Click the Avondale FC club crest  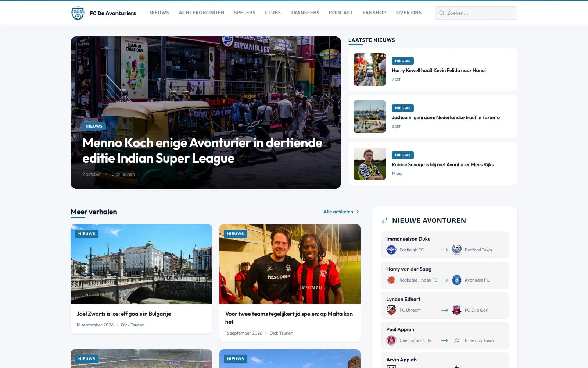[457, 280]
